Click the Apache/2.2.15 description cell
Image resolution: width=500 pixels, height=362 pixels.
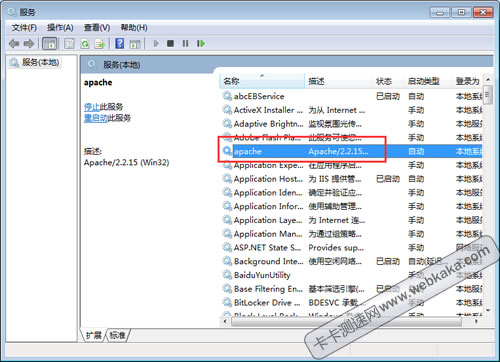pyautogui.click(x=338, y=151)
